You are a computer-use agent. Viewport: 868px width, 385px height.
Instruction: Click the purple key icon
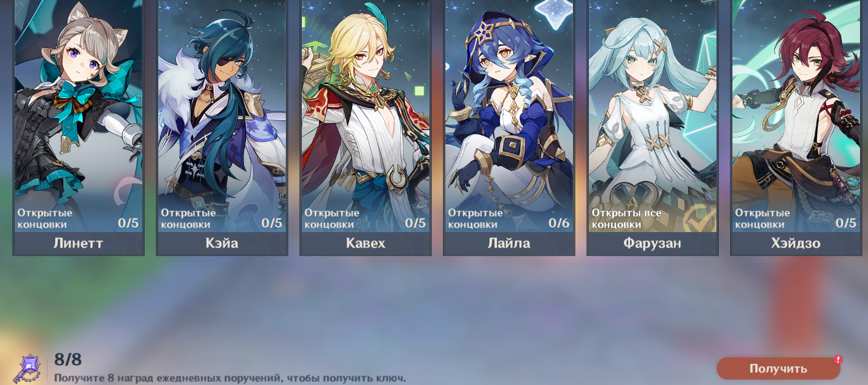pyautogui.click(x=27, y=368)
